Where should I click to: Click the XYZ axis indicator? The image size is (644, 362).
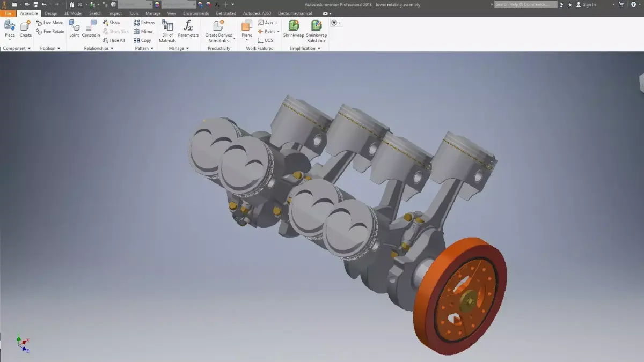click(23, 344)
